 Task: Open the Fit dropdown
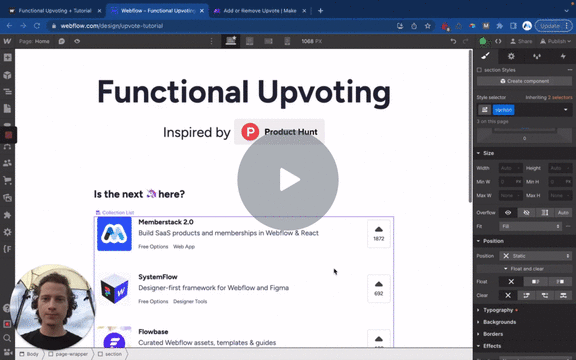(530, 226)
